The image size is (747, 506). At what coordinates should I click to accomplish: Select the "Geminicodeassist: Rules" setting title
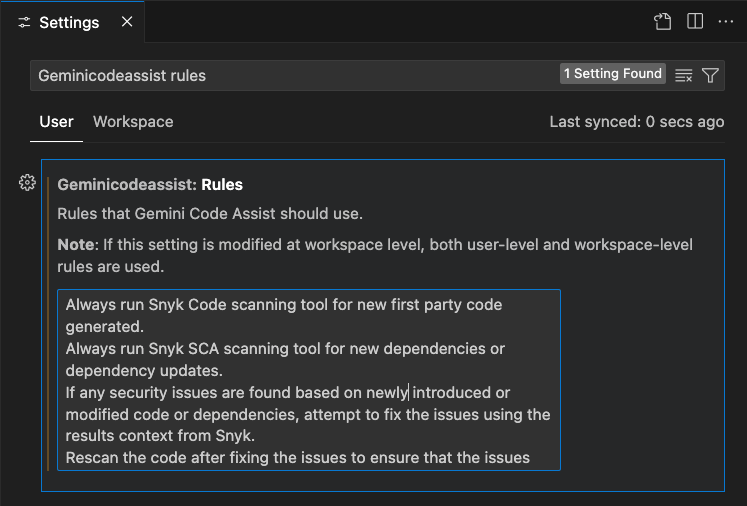tap(150, 185)
